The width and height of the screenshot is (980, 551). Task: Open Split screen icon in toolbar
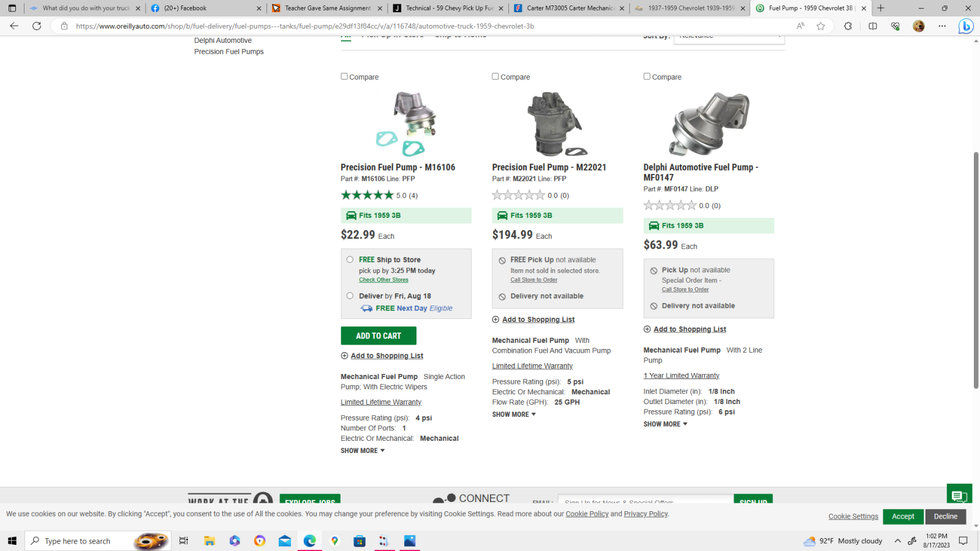[873, 26]
